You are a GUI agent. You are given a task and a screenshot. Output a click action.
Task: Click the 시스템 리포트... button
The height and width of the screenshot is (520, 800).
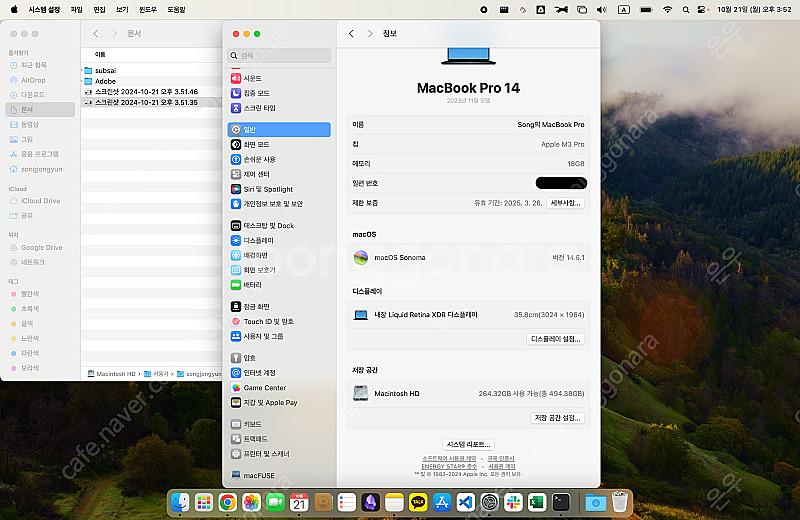pos(468,444)
